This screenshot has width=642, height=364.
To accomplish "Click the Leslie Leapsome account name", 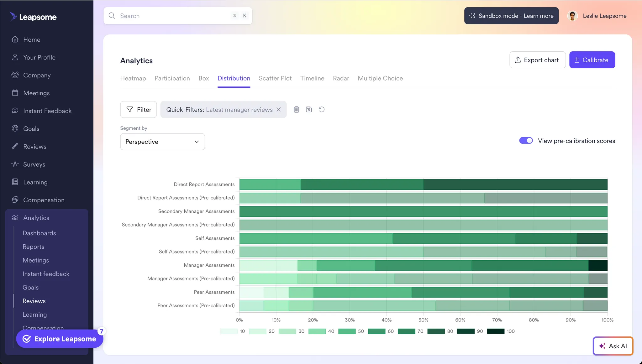I will pyautogui.click(x=605, y=16).
